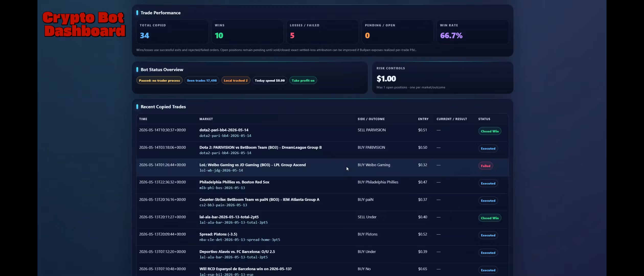Click Executed badge on Philadelphia Phillies row
Screen dimensions: 644x276
pyautogui.click(x=488, y=183)
